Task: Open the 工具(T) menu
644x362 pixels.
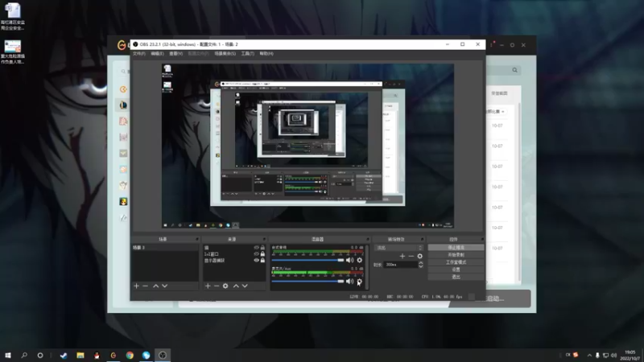Action: point(247,54)
